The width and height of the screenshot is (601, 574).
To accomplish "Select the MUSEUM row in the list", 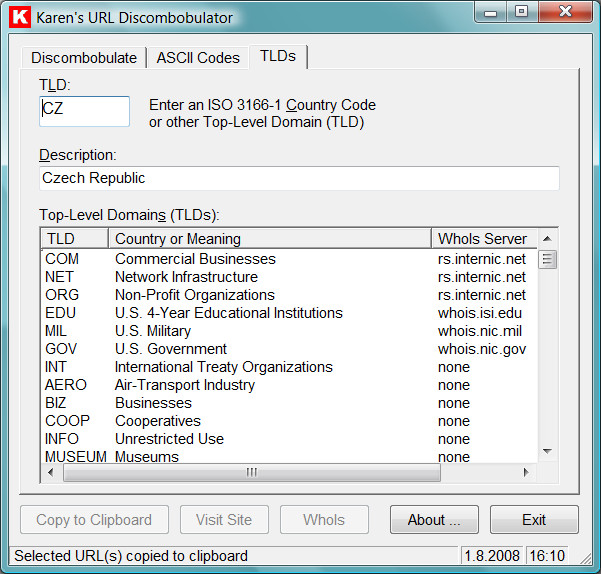I will (x=289, y=456).
